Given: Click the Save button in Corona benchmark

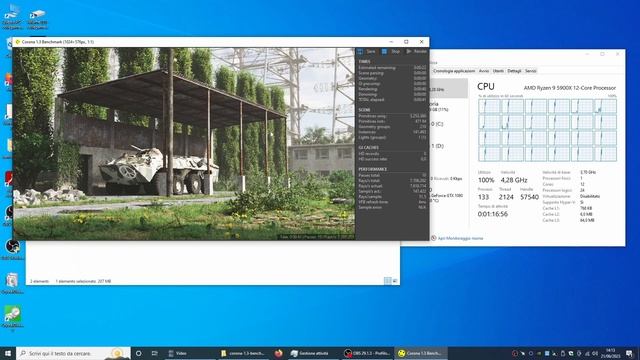Looking at the screenshot, I should click(367, 51).
